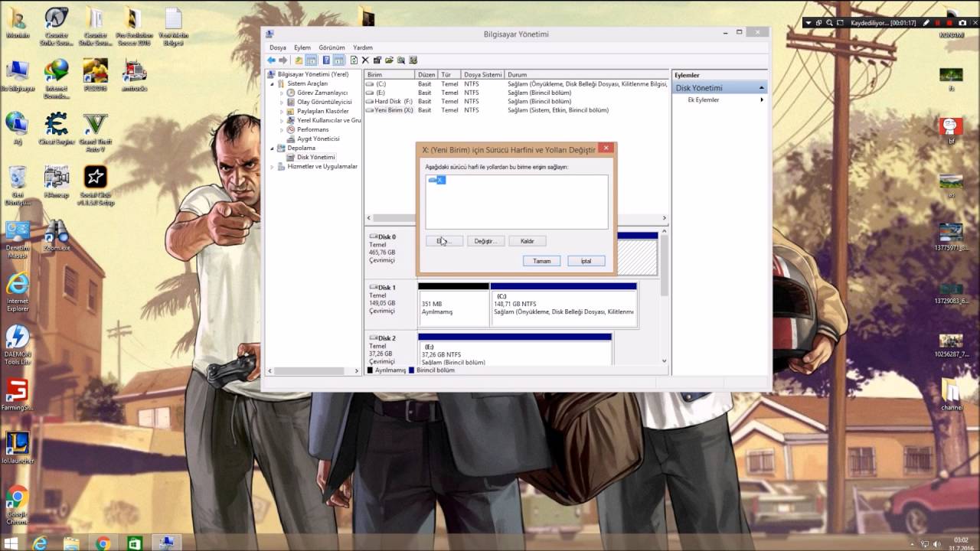
Task: Select the Denetim Masası desktop icon
Action: pyautogui.click(x=17, y=240)
